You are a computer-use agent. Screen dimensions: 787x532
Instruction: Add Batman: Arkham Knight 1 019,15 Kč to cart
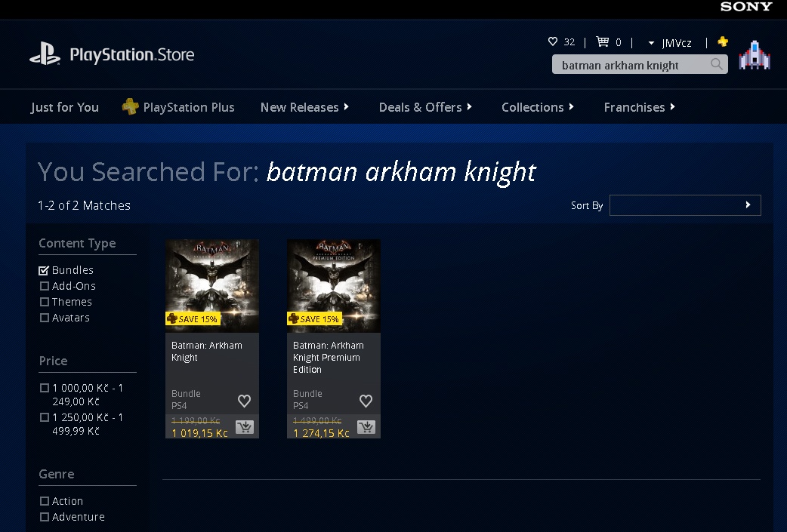click(x=245, y=427)
